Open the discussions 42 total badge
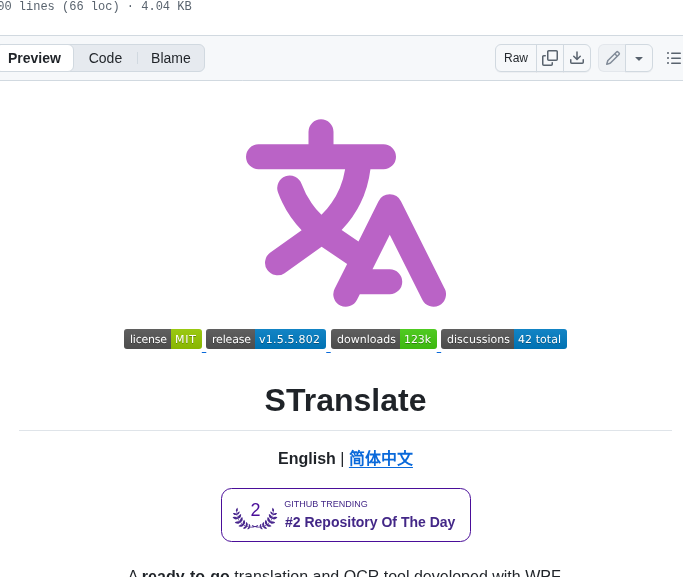The width and height of the screenshot is (683, 577). coord(504,339)
